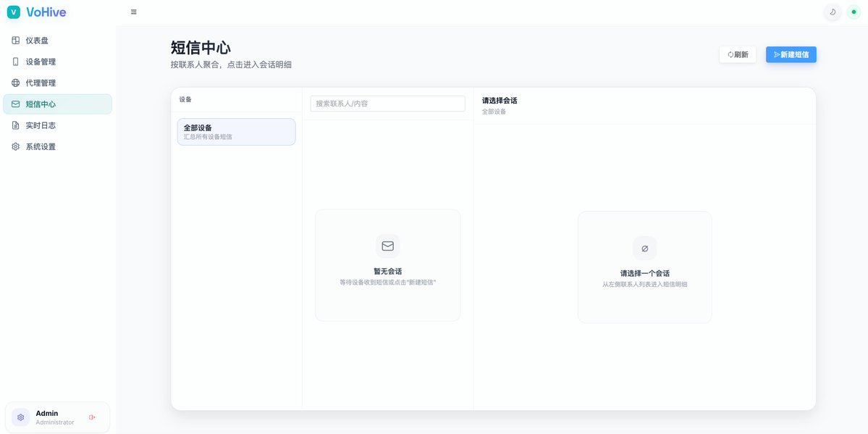Click the 设备 panel header
This screenshot has width=868, height=434.
tap(185, 100)
